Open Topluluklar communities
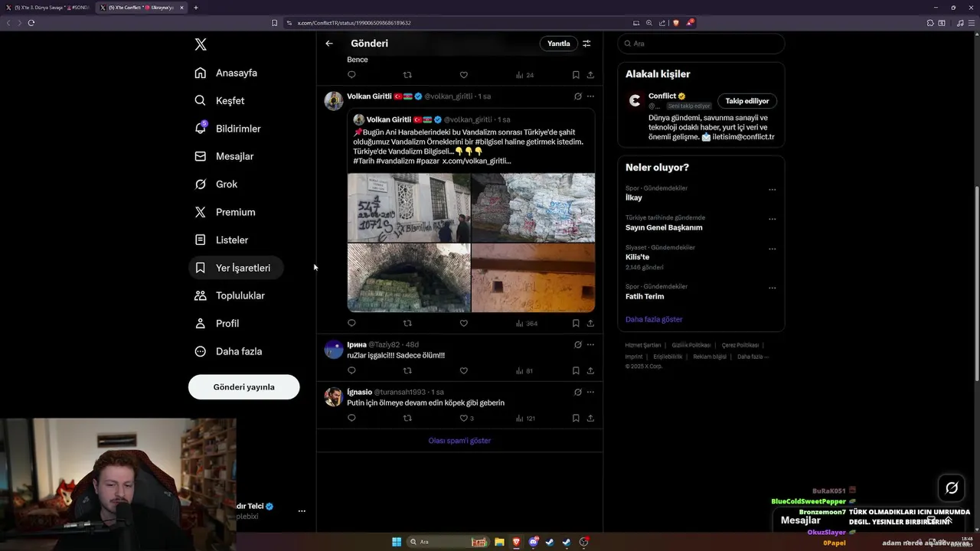 tap(230, 295)
